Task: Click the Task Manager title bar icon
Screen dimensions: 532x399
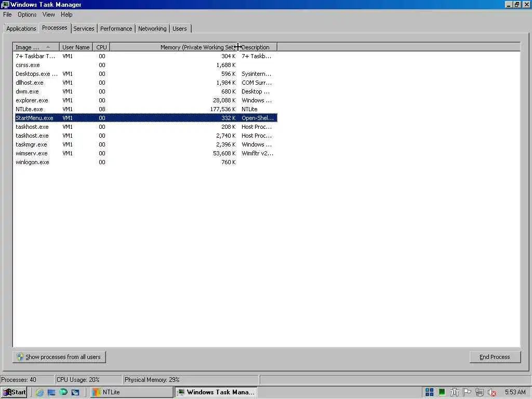Action: (5, 4)
